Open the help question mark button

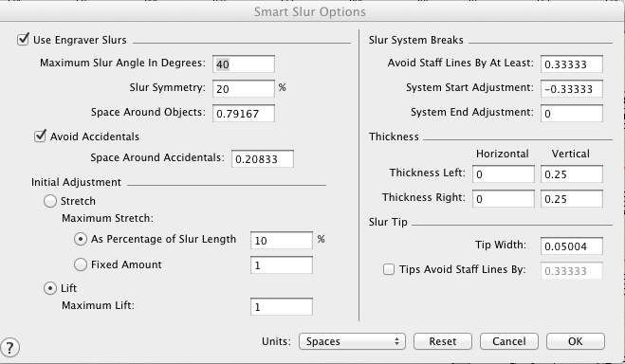[x=10, y=347]
